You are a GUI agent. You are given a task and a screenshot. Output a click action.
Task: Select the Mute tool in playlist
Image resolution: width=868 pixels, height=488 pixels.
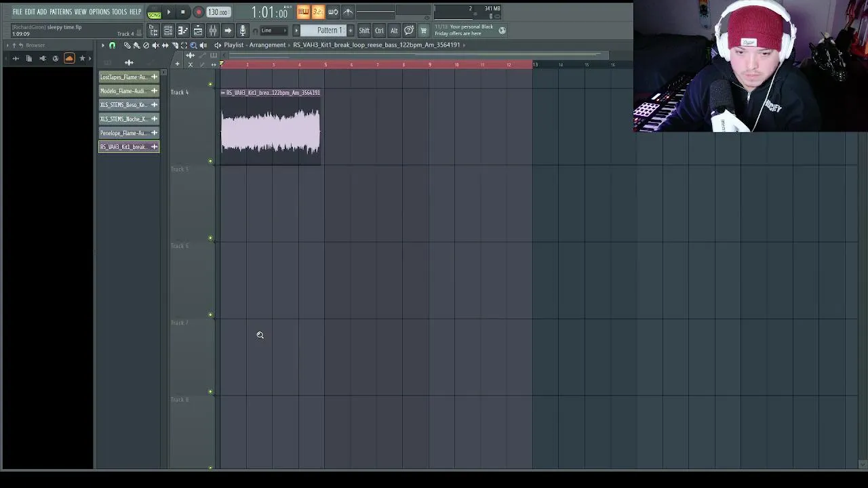[155, 45]
